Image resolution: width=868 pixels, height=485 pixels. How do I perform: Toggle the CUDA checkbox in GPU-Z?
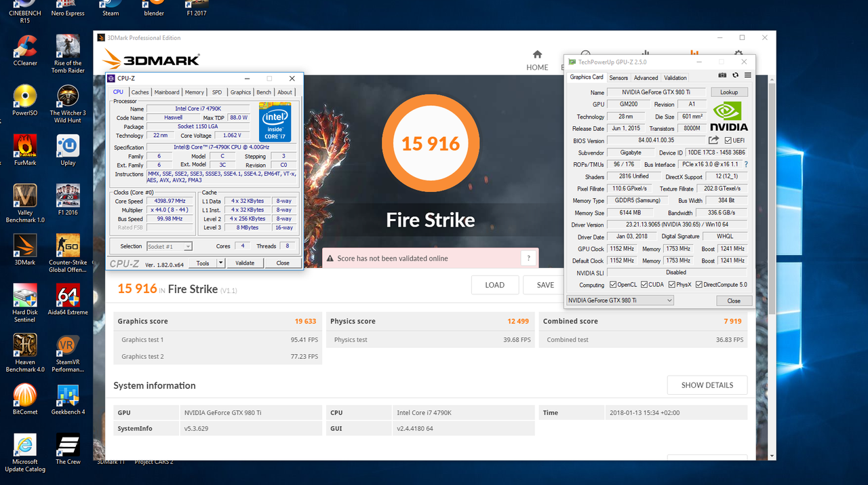coord(644,285)
